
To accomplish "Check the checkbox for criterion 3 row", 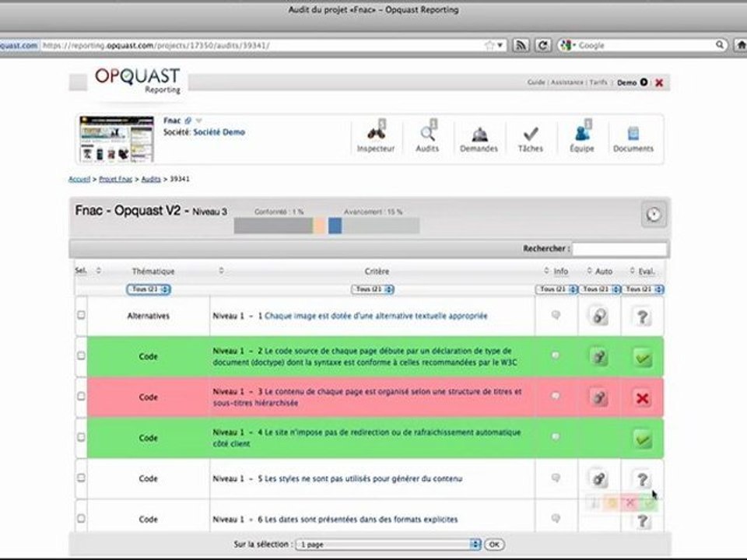I will pos(82,396).
